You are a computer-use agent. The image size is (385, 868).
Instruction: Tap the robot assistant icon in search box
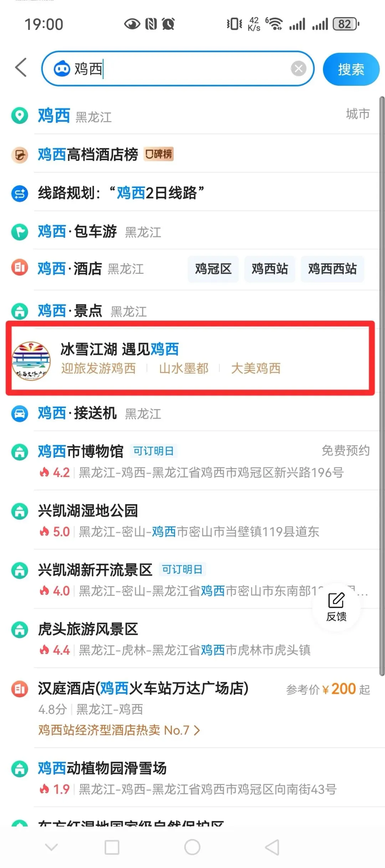click(62, 68)
